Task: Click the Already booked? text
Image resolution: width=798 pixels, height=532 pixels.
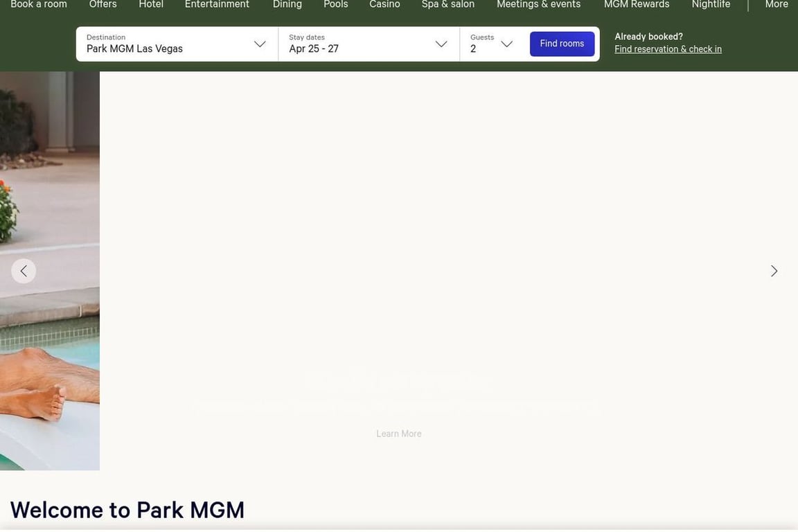Action: click(648, 37)
